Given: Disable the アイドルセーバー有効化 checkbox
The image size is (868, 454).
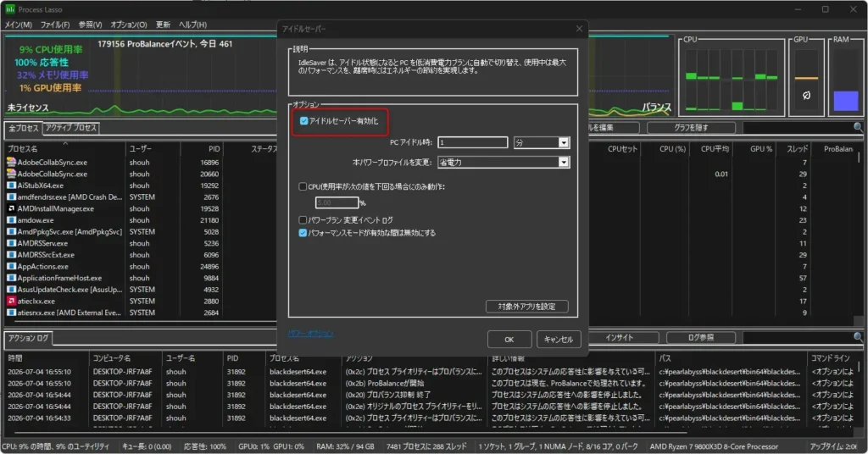Looking at the screenshot, I should 304,120.
